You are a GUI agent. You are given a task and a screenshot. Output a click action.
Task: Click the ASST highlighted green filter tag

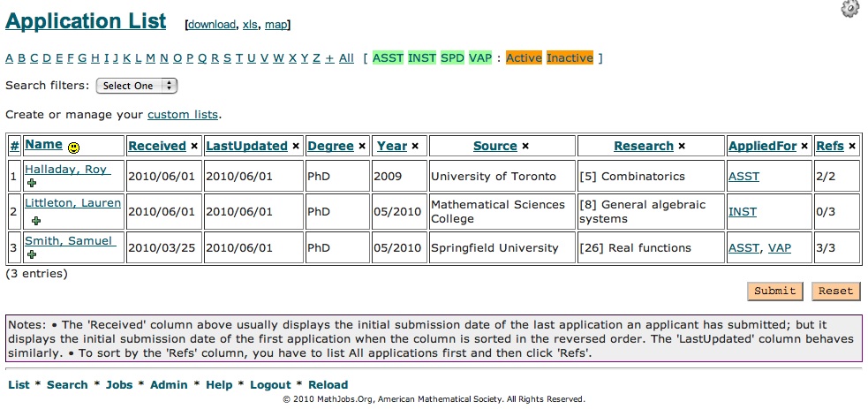[388, 58]
